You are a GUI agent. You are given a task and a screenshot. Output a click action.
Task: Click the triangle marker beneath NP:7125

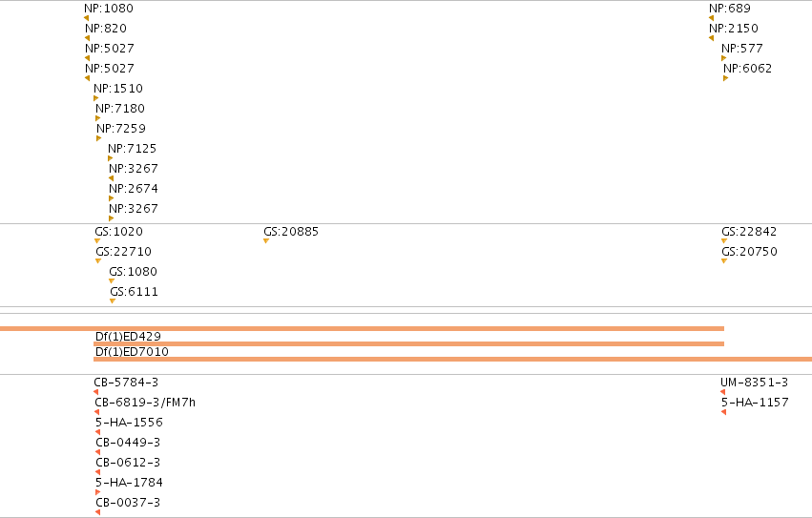111,158
